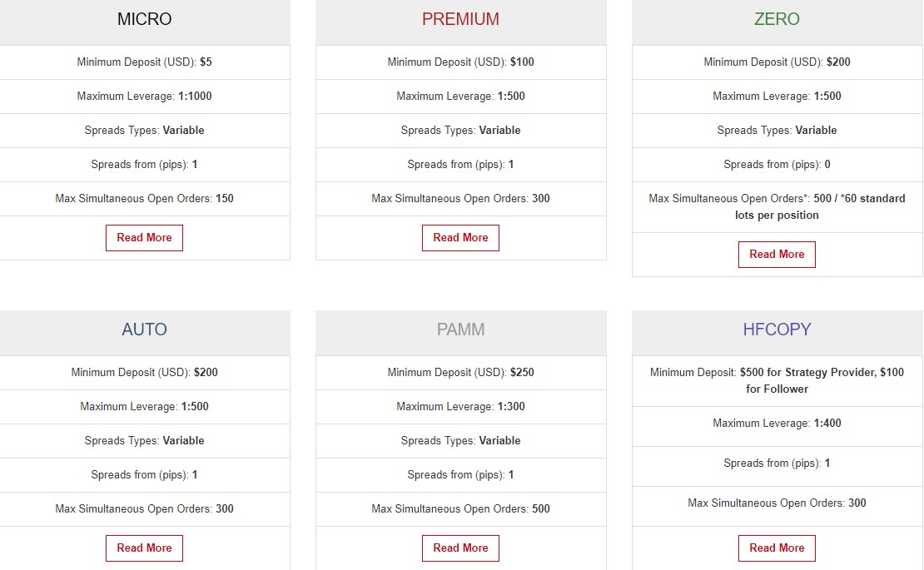Click MICRO minimum deposit $5 row
The height and width of the screenshot is (570, 924).
click(x=144, y=62)
